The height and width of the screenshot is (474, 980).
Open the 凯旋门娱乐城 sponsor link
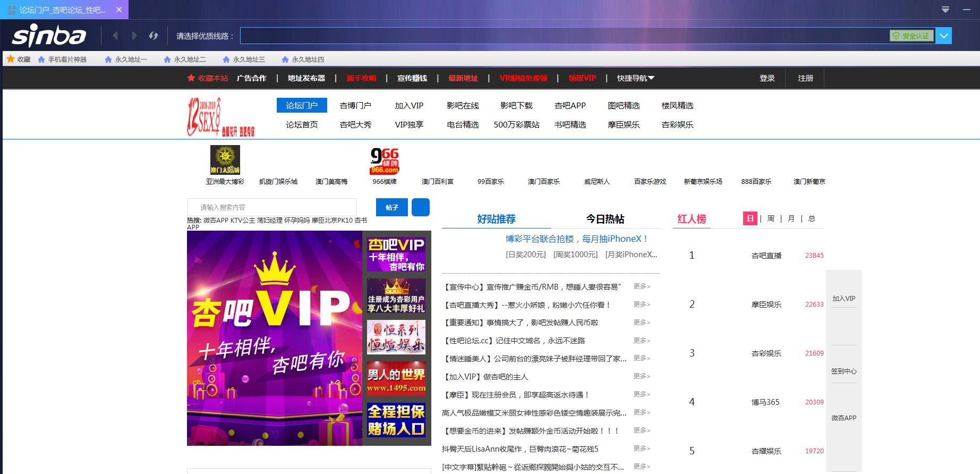[x=278, y=181]
